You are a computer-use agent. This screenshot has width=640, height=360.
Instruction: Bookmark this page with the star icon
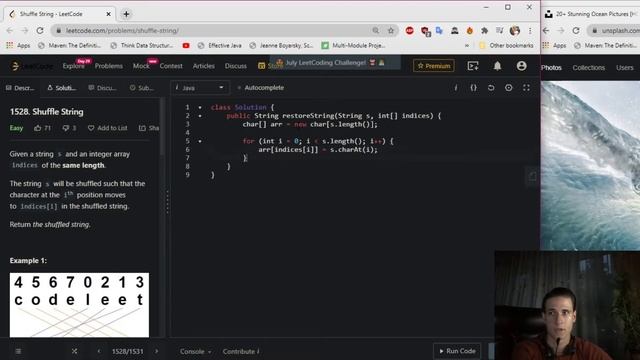click(391, 31)
